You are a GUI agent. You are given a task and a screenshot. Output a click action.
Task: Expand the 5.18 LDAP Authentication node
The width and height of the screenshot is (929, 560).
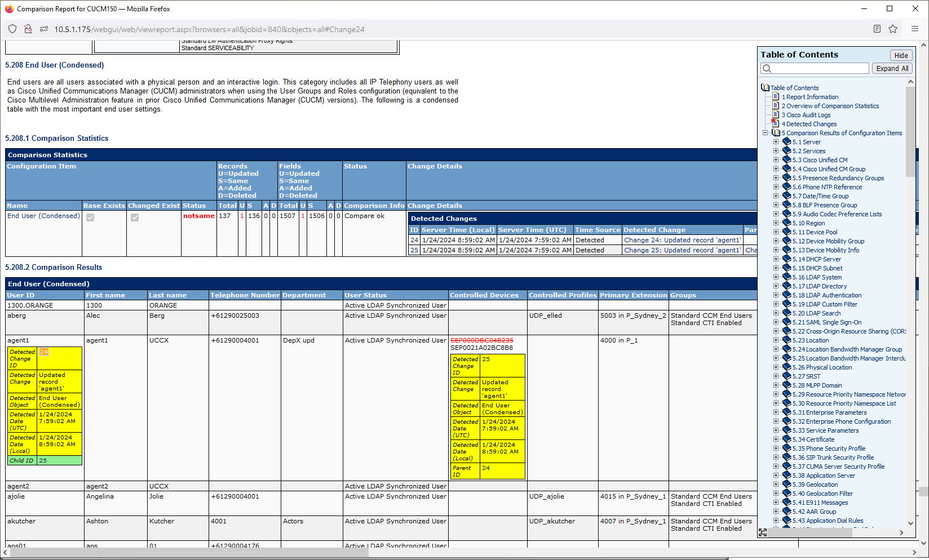(776, 295)
